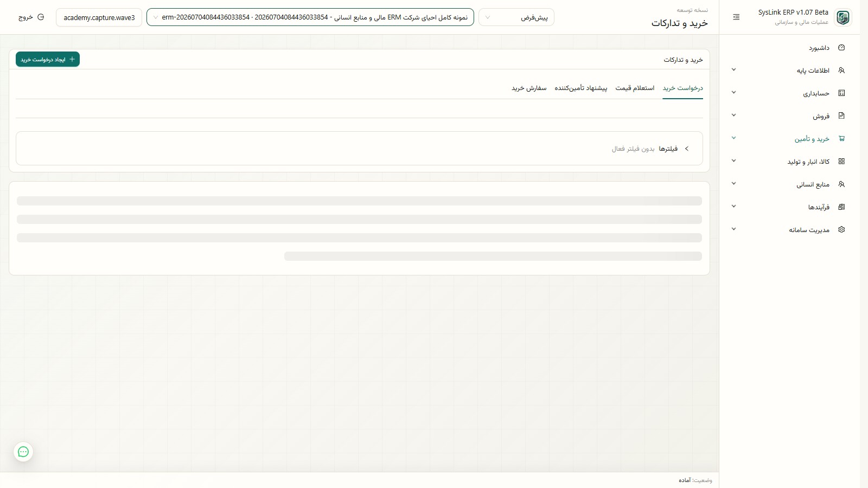868x488 pixels.
Task: Click the بدون فیلتر فعال text
Action: (x=633, y=149)
